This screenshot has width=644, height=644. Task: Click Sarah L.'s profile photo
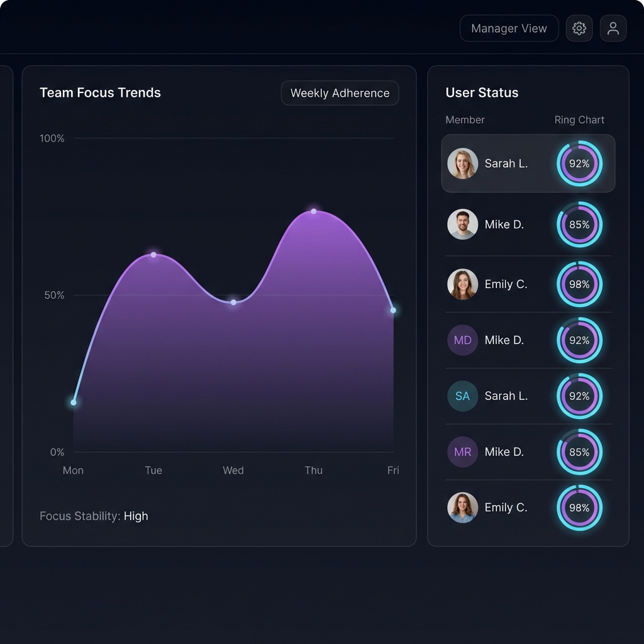click(x=463, y=163)
